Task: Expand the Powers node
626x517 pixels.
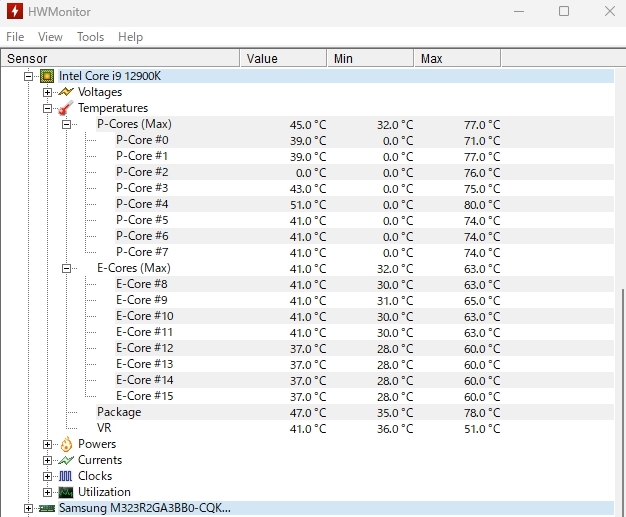Action: coord(47,444)
